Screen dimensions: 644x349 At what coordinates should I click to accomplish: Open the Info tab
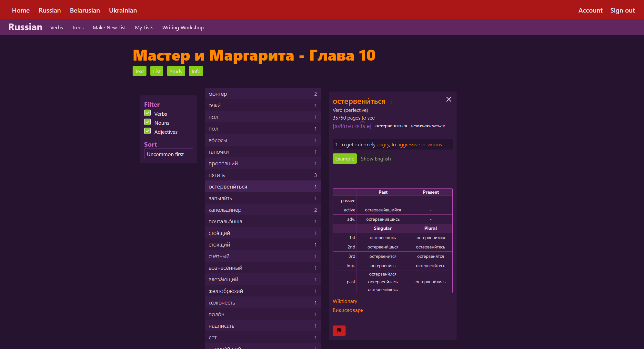[x=196, y=71]
